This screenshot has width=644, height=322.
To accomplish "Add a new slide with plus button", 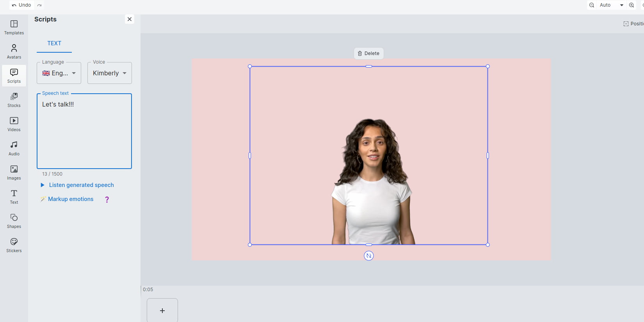I will coord(162,311).
